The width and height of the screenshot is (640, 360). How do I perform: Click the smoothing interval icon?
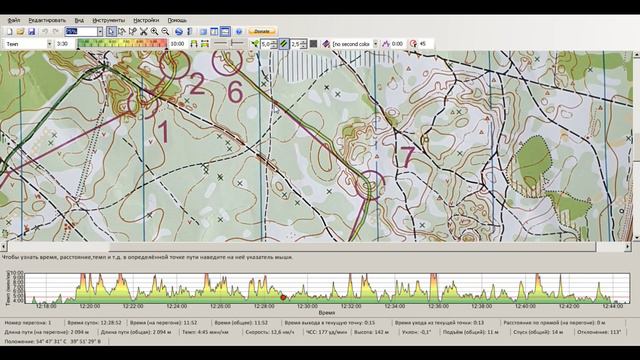tap(386, 44)
